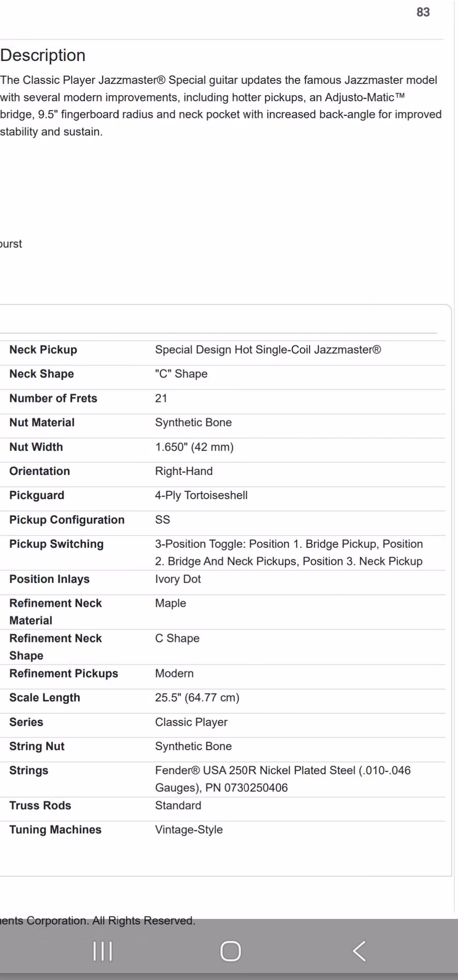Viewport: 458px width, 980px height.
Task: Select the Series Classic Player value
Action: (191, 722)
